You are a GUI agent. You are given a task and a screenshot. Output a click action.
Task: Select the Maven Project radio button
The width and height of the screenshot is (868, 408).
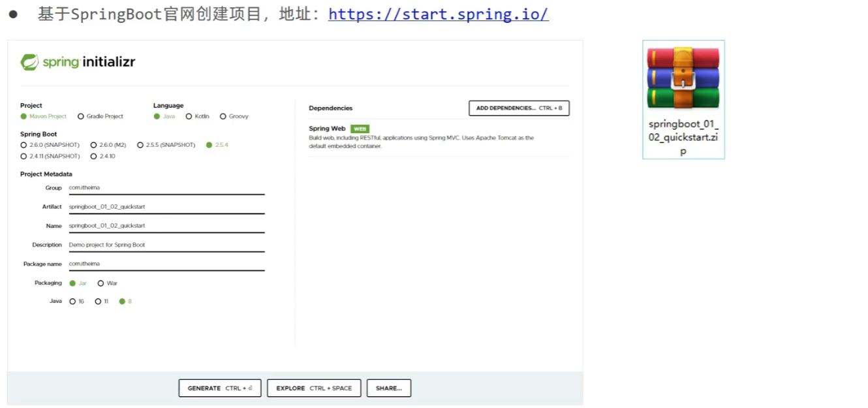pyautogui.click(x=23, y=116)
